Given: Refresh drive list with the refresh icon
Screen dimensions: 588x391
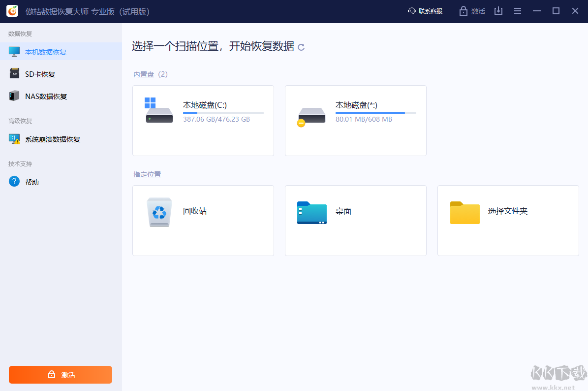Looking at the screenshot, I should point(301,47).
